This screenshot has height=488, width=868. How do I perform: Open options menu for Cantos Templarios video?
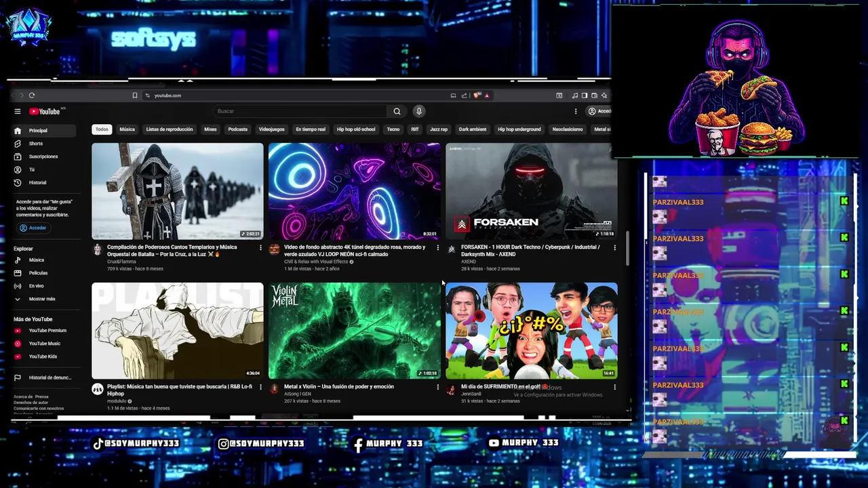point(260,248)
